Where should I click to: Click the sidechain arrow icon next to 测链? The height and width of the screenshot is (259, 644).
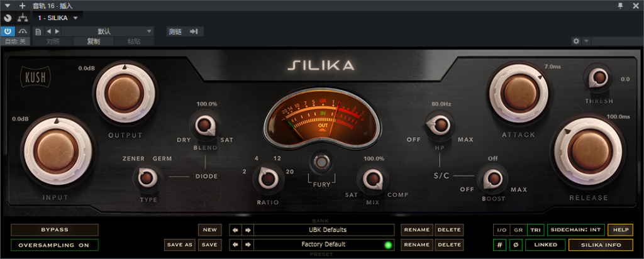(194, 31)
